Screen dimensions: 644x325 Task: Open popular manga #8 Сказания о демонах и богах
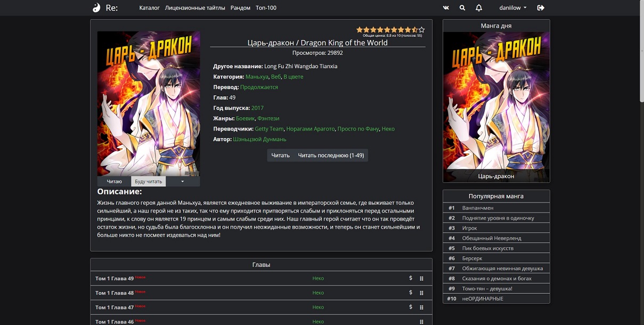[496, 279]
